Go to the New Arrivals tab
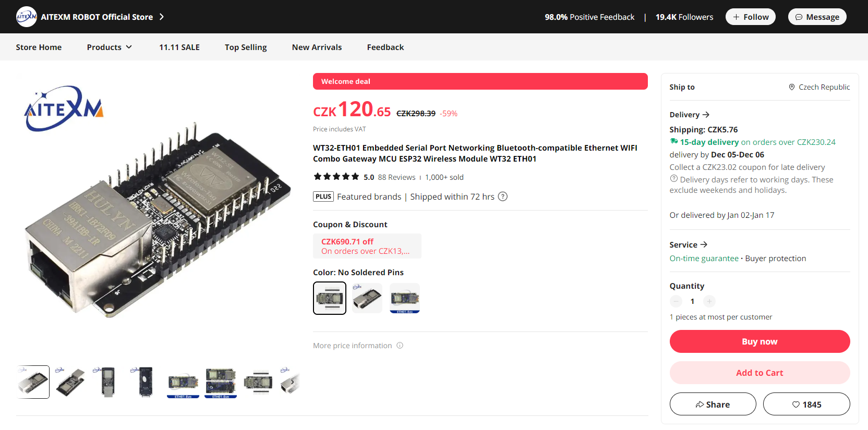Screen dimensions: 868x430 [317, 47]
